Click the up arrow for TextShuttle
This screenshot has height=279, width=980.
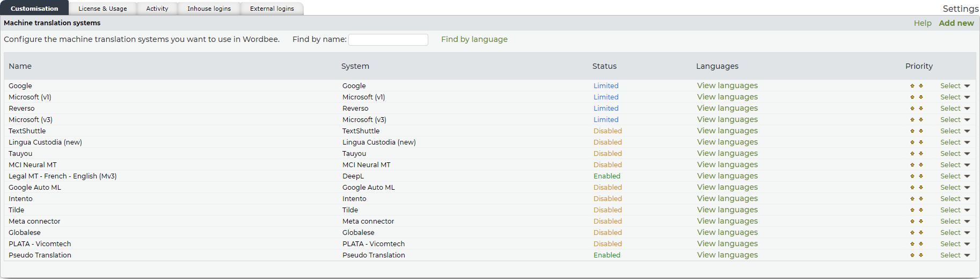912,131
